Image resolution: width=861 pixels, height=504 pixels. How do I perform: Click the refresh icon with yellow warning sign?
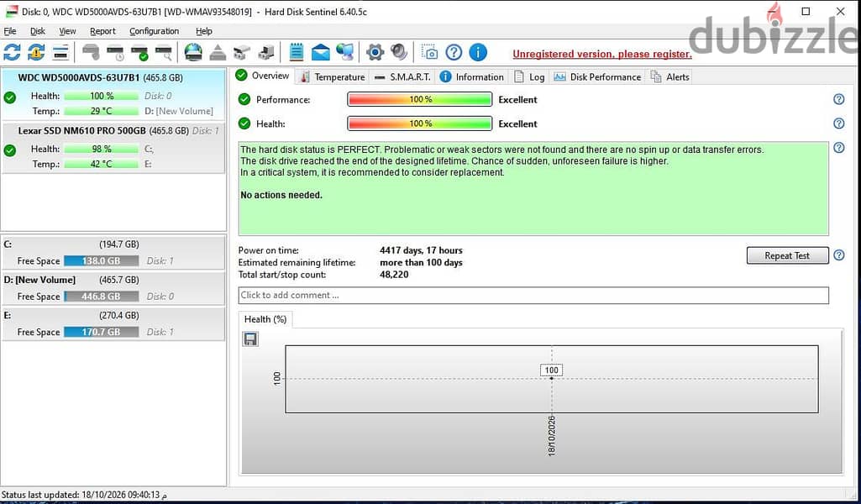pos(36,53)
